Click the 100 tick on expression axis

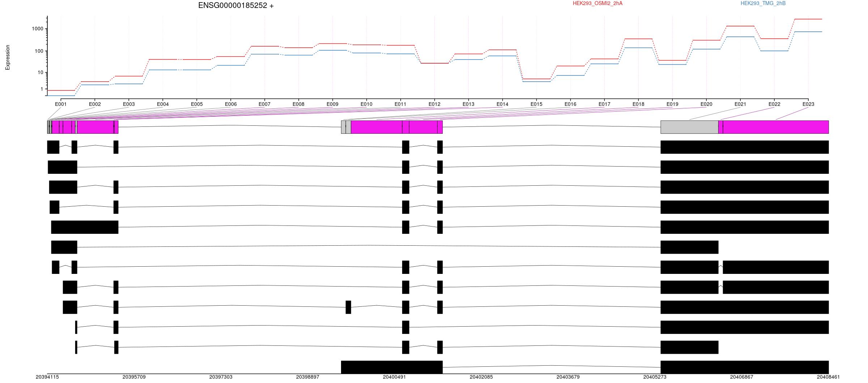tap(39, 51)
